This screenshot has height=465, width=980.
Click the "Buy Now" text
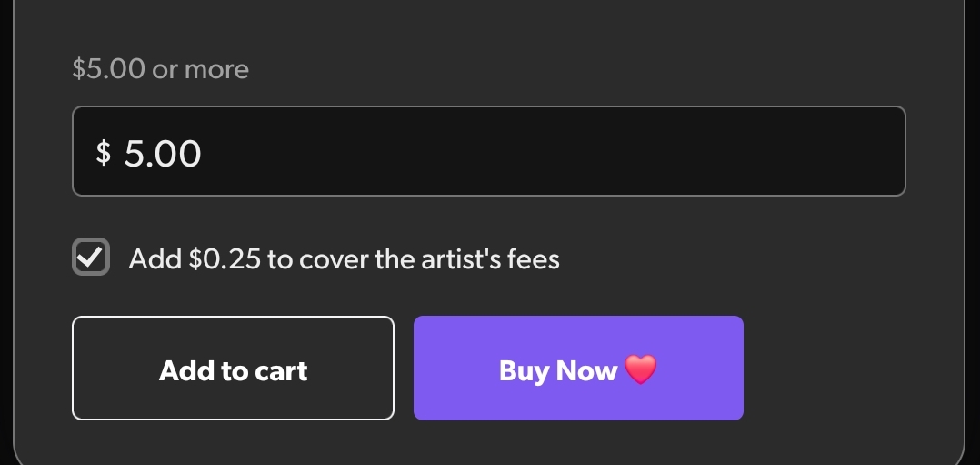[x=557, y=370]
